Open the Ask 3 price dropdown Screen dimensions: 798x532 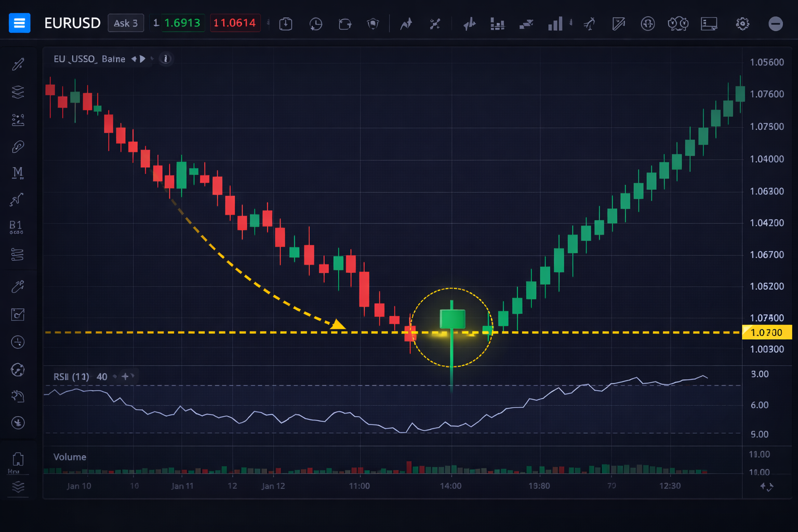click(x=126, y=23)
